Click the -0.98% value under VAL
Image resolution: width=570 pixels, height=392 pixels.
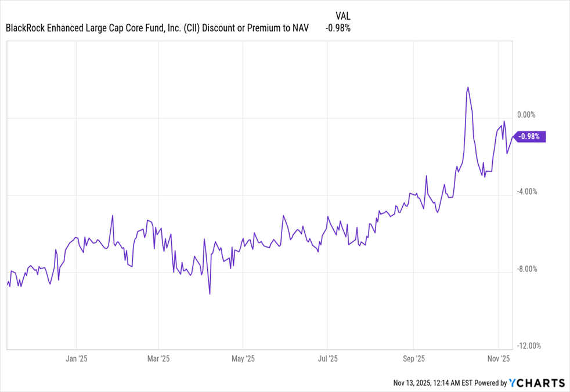pos(338,27)
